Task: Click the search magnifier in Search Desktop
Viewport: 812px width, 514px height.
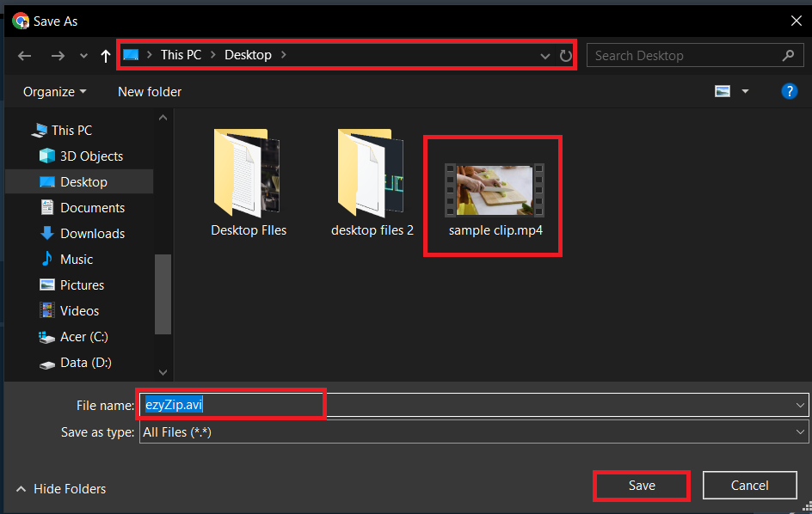Action: pos(788,55)
